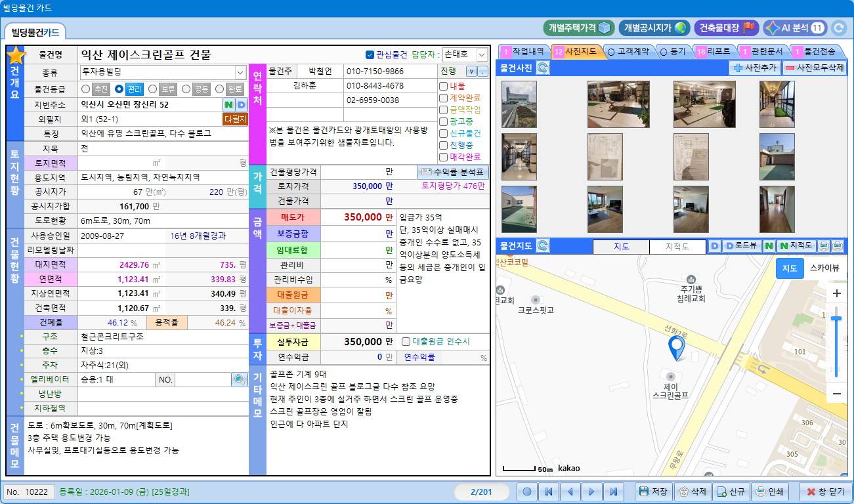Uncheck the 관심물건 checkbox
Image resolution: width=854 pixels, height=504 pixels.
click(370, 54)
